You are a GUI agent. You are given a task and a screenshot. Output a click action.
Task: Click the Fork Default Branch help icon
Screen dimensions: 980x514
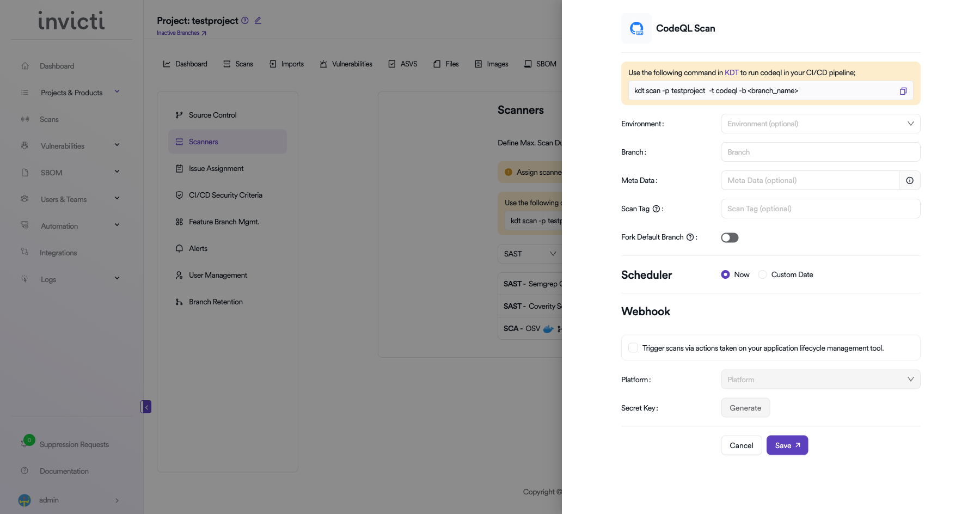(690, 237)
